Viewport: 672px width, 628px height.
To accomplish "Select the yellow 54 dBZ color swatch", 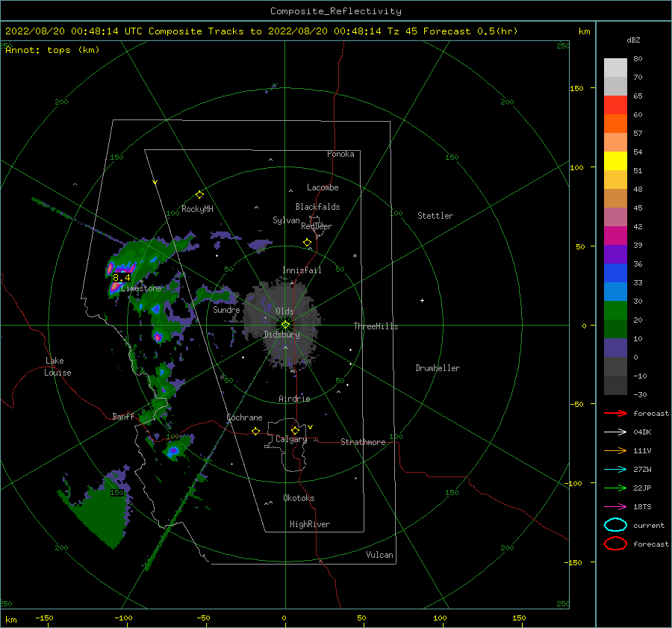I will pyautogui.click(x=615, y=161).
